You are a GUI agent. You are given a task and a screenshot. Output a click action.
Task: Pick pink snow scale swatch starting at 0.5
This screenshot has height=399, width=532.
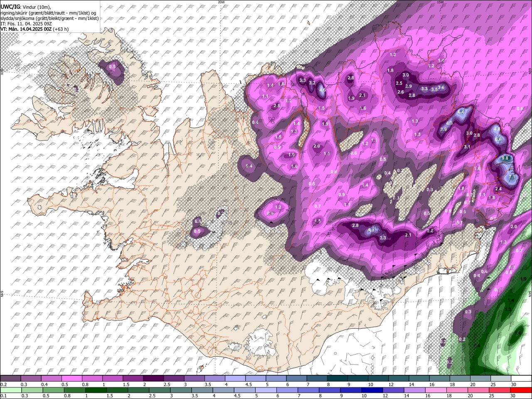pos(72,379)
